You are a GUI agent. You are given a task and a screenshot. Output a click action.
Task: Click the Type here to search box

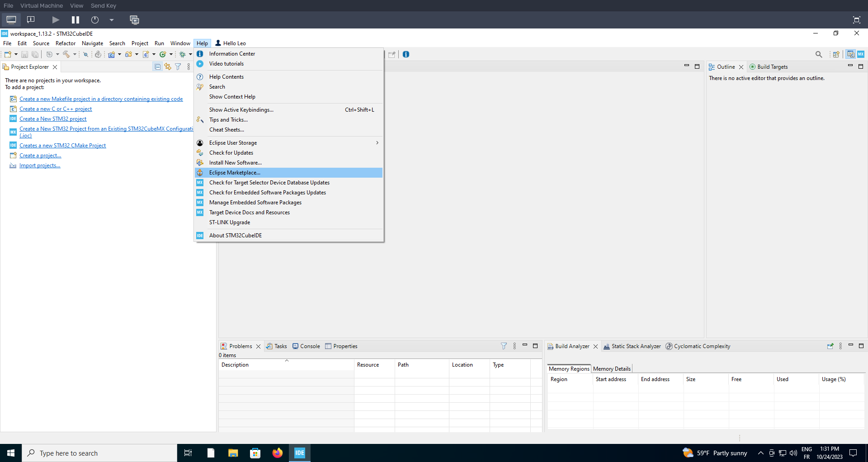click(99, 453)
